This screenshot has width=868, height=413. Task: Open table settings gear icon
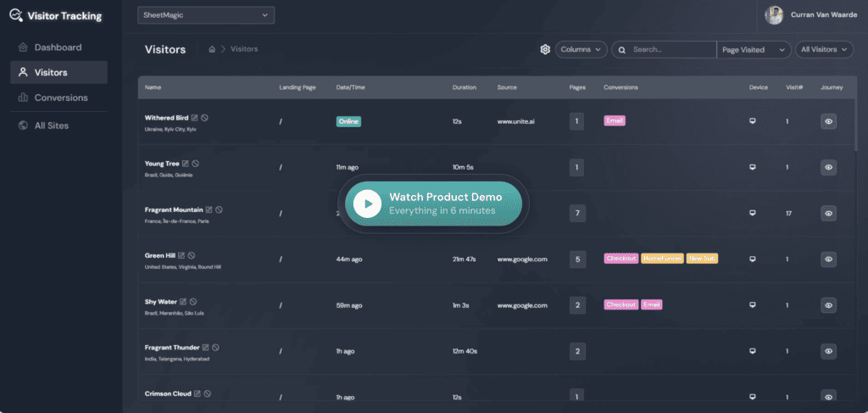545,50
